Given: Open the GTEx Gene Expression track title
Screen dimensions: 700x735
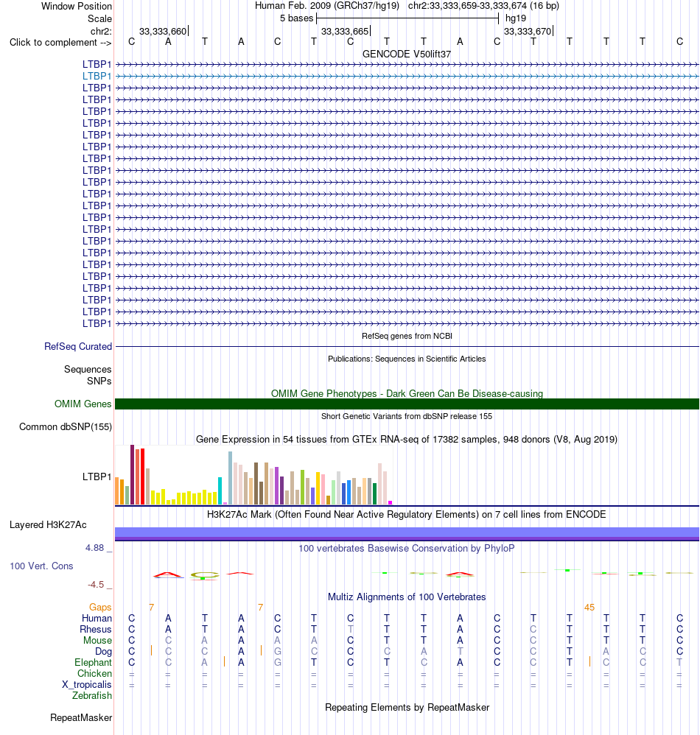Looking at the screenshot, I should tap(407, 439).
